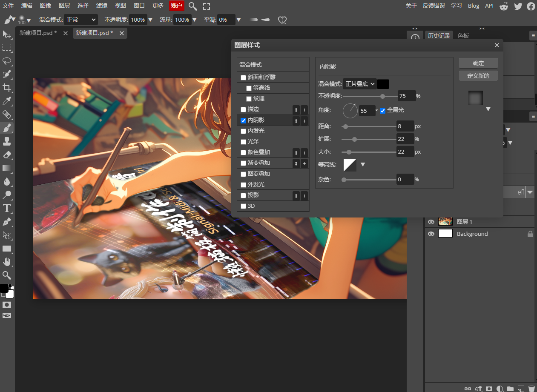Open the 反馈错误 link
Image resolution: width=537 pixels, height=392 pixels.
434,6
